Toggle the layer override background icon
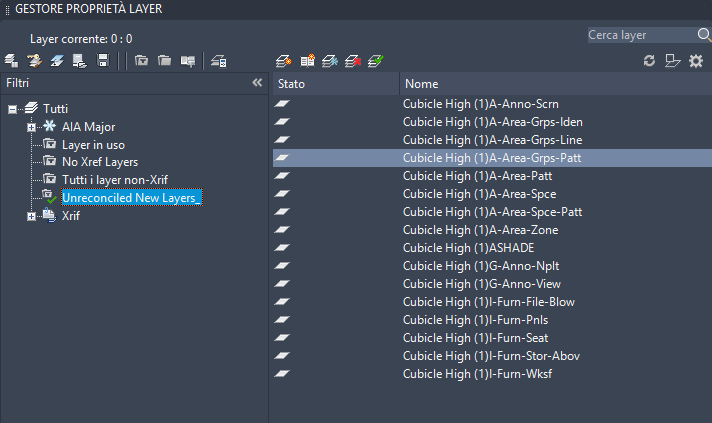The image size is (712, 423). [673, 61]
